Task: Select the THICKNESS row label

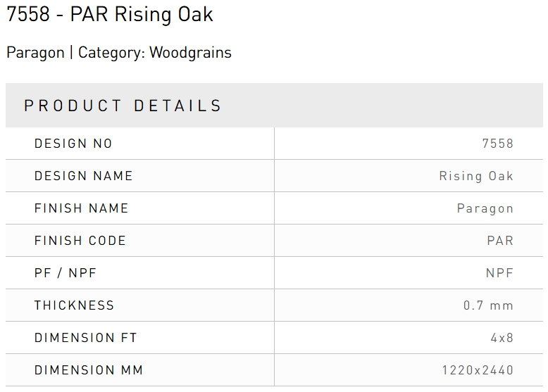Action: (x=74, y=305)
